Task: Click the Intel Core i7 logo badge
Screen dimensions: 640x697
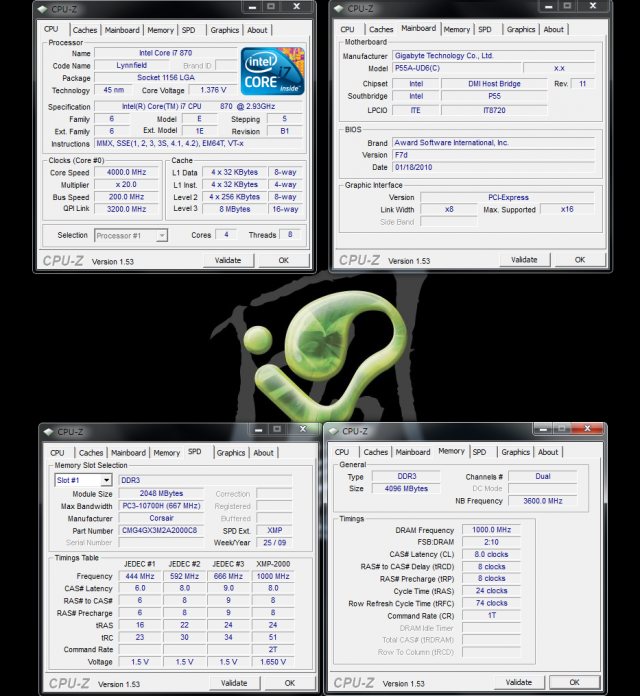Action: (272, 71)
